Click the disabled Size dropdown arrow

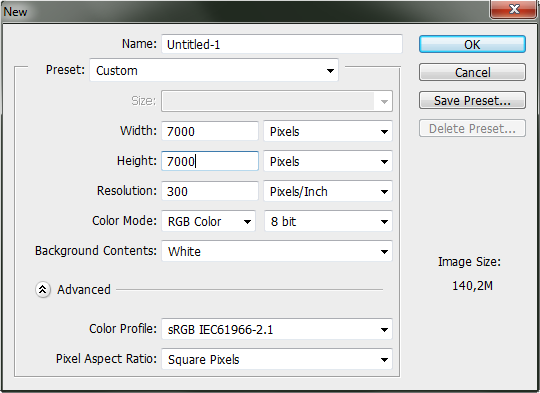[384, 101]
